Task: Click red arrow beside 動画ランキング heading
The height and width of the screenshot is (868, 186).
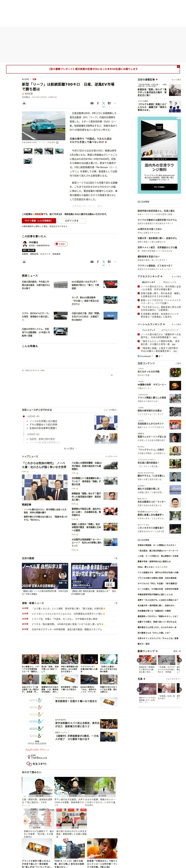Action: click(x=157, y=651)
